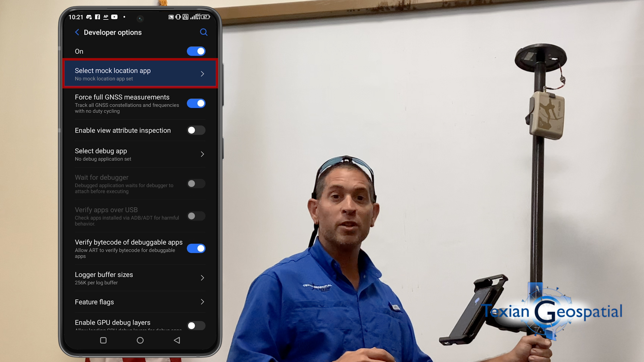
Task: Tap Select debug app button
Action: click(139, 154)
